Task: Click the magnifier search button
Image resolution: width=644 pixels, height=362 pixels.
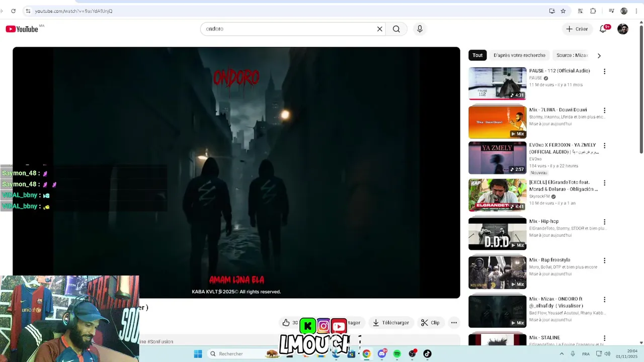Action: (x=396, y=29)
